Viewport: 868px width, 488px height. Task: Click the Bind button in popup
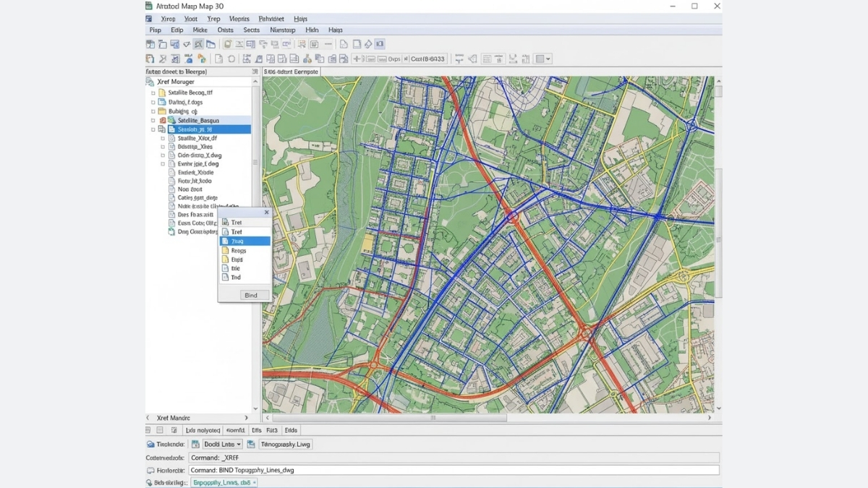coord(250,295)
